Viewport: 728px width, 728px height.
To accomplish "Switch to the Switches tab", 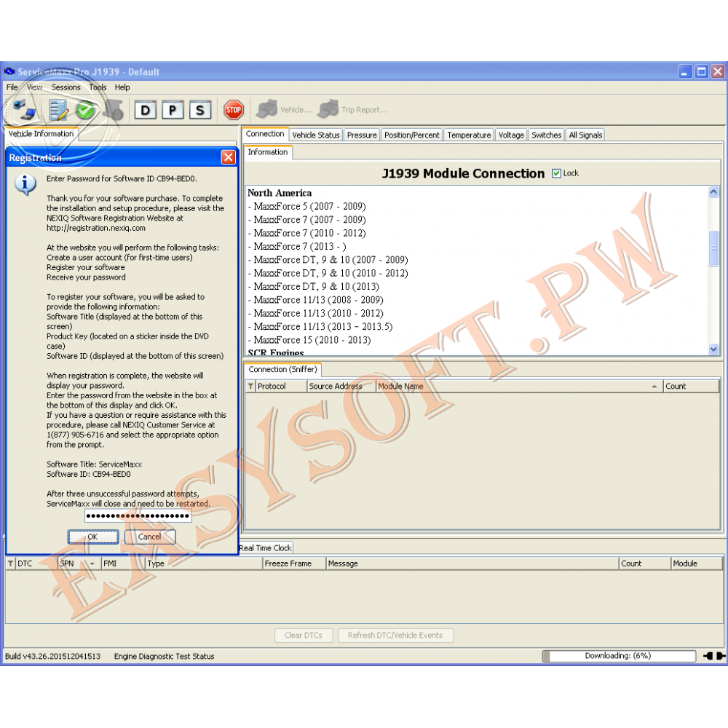I will [547, 135].
